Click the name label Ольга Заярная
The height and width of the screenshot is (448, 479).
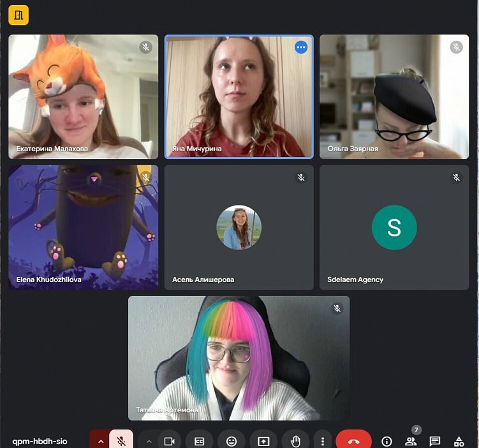(x=353, y=149)
